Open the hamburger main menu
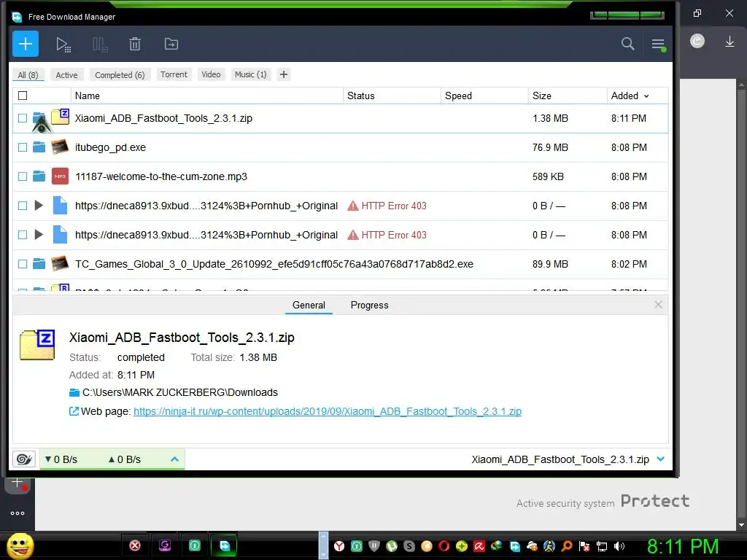This screenshot has width=747, height=560. [659, 44]
